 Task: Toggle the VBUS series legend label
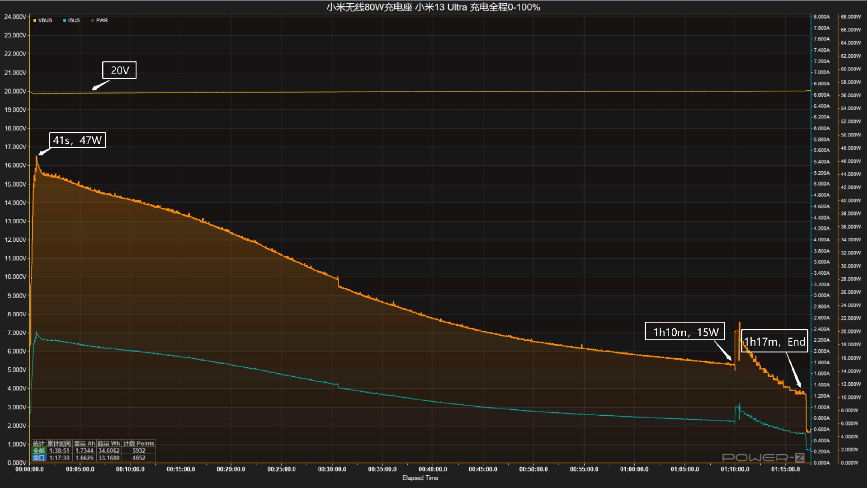[x=45, y=20]
